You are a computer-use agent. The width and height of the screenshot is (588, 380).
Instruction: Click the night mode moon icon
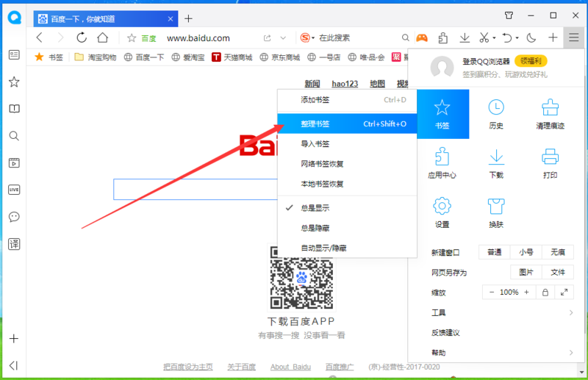(x=531, y=37)
